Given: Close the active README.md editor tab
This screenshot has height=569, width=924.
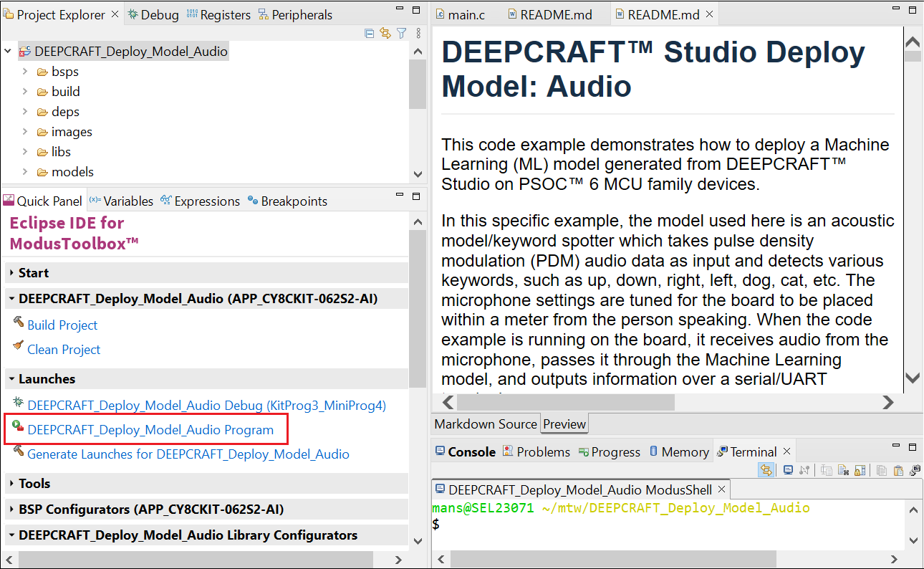Looking at the screenshot, I should click(x=710, y=14).
